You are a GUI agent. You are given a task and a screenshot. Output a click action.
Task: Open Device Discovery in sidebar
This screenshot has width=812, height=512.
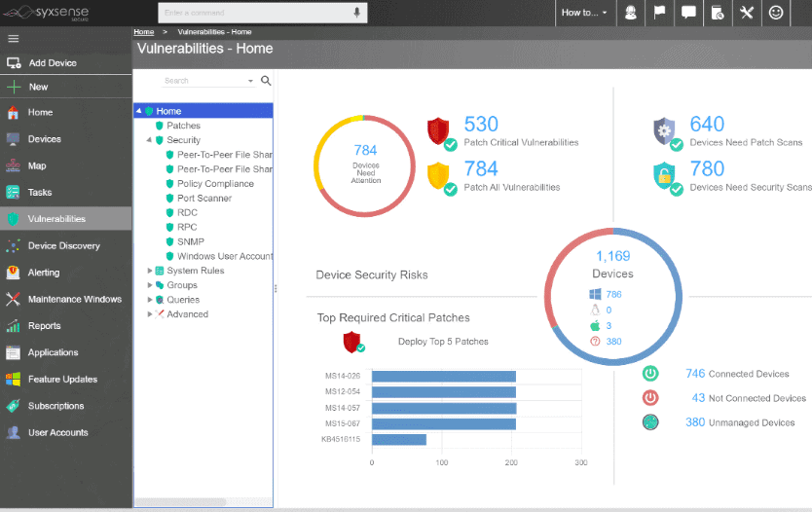point(66,245)
